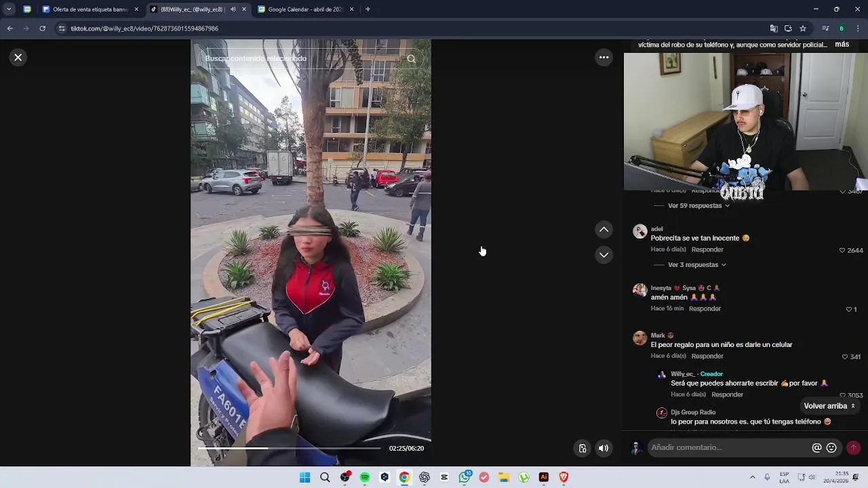Screen dimensions: 868x488
Task: Reply to Inesyta's comment via Responder
Action: point(705,308)
